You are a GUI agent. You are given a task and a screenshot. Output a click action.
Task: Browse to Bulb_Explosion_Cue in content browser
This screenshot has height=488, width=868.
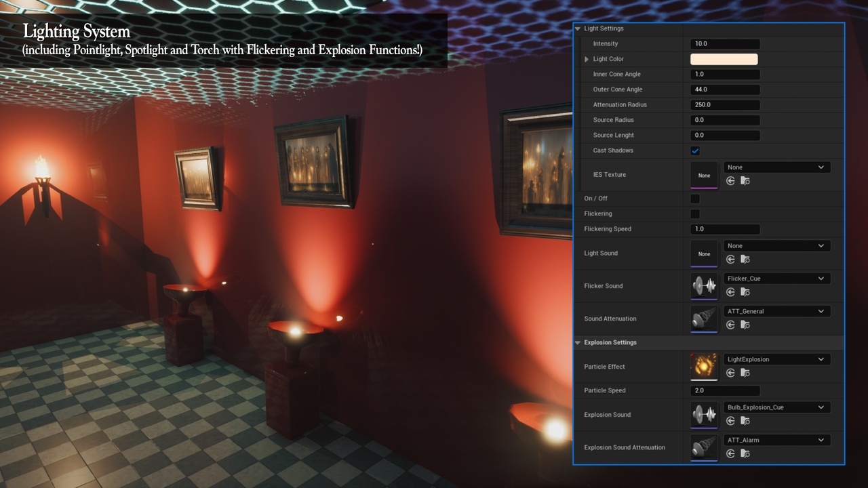pyautogui.click(x=745, y=421)
